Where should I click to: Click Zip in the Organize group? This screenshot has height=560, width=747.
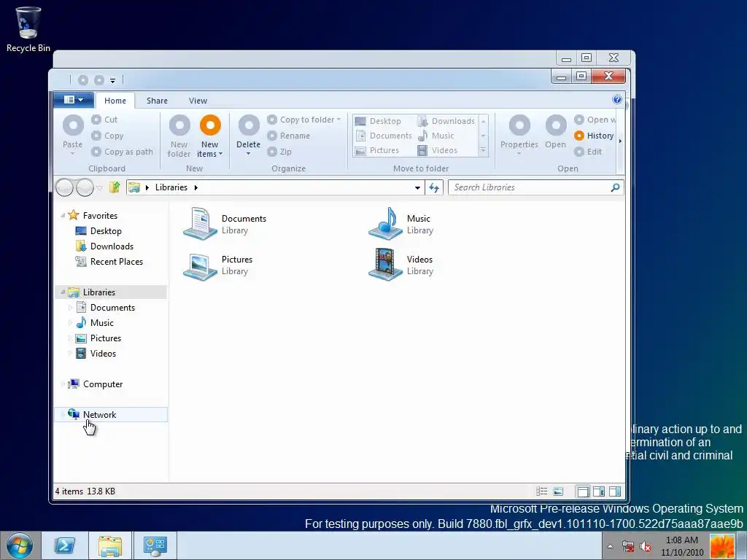point(279,152)
